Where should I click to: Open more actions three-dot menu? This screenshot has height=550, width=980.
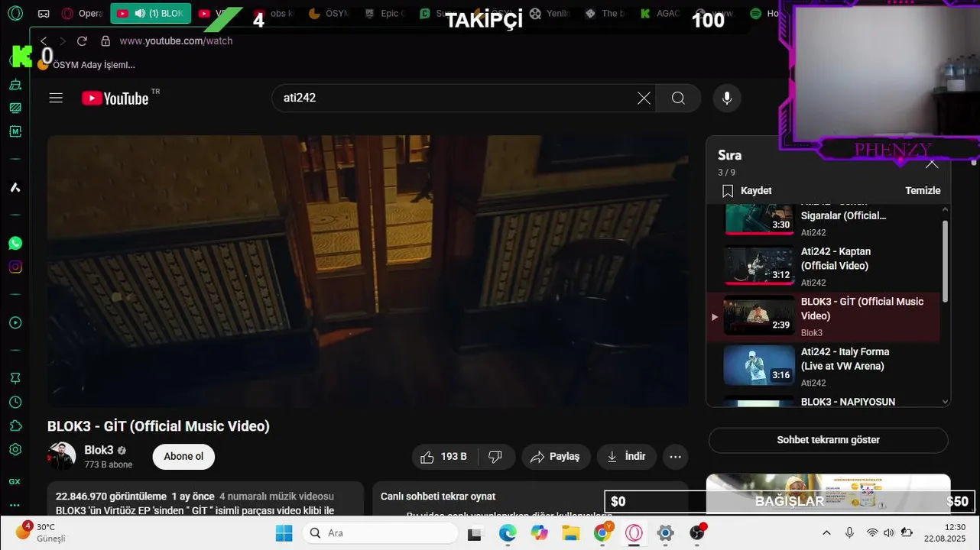point(675,456)
